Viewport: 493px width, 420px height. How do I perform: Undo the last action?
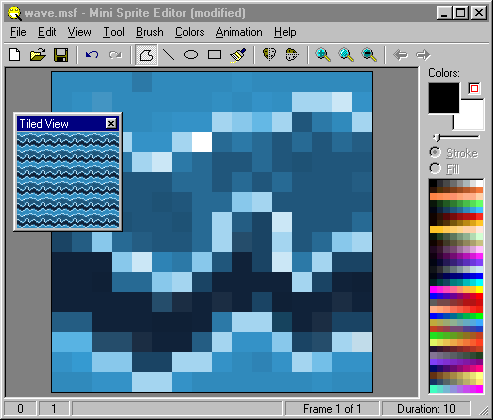pos(92,55)
